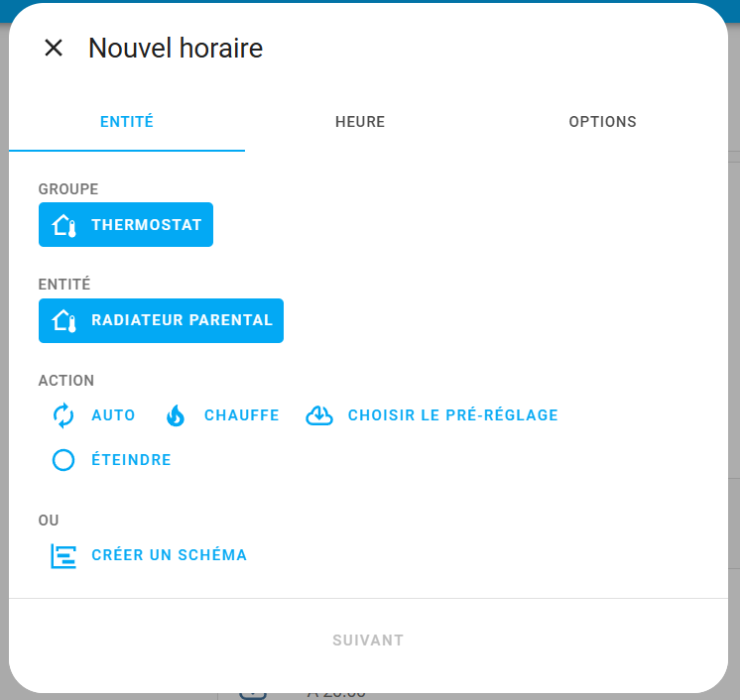Switch to the Entité tab
740x700 pixels.
(127, 122)
